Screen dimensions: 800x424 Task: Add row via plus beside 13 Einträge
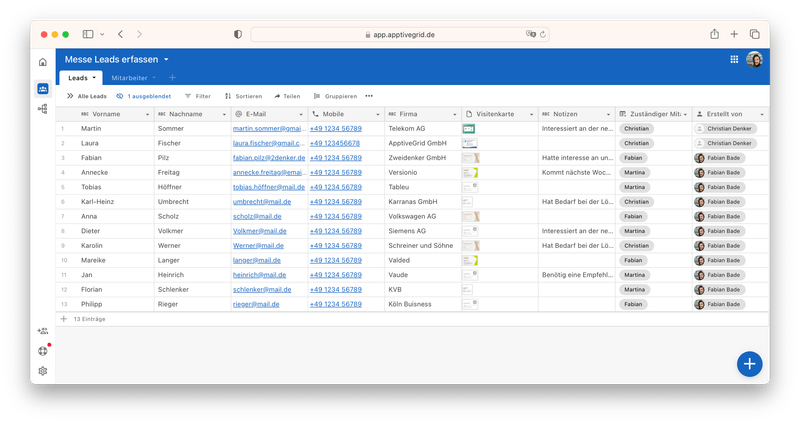[64, 319]
